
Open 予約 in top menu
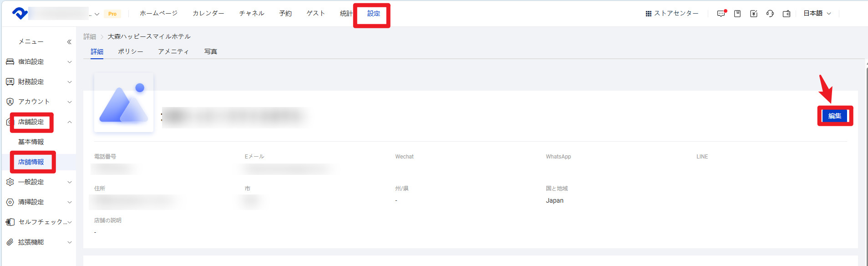coord(285,13)
